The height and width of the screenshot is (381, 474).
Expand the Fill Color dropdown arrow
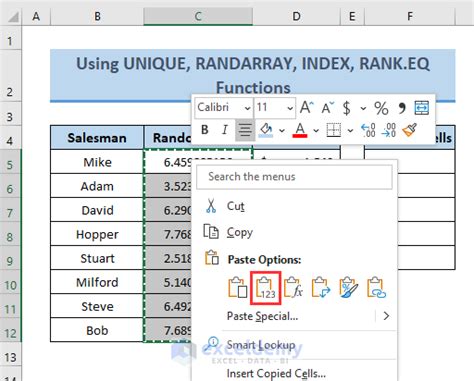tap(282, 130)
